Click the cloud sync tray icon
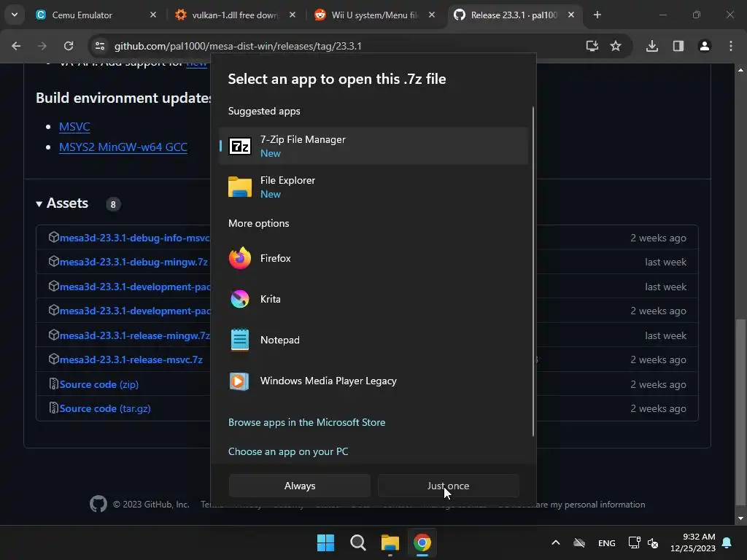 coord(578,542)
